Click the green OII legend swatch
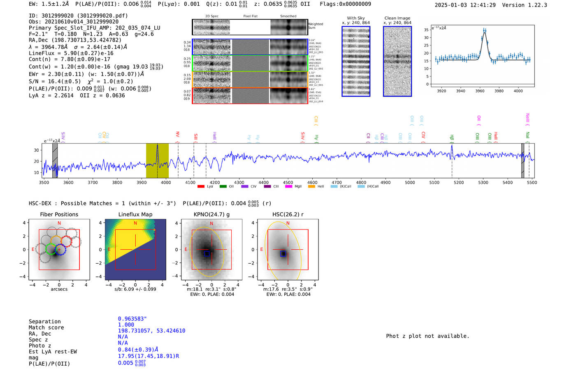The width and height of the screenshot is (576, 392). 223,186
